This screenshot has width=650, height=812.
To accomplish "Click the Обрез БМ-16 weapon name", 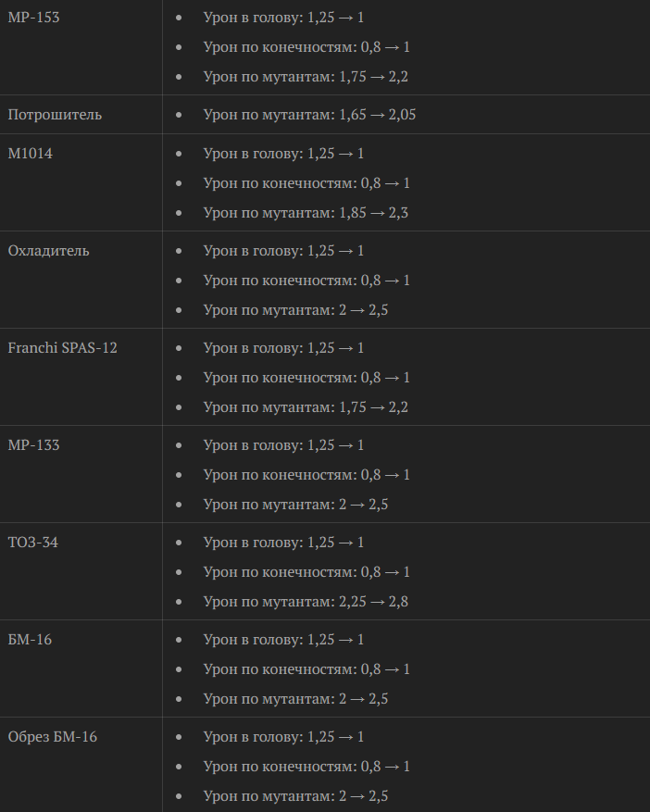I will tap(52, 737).
